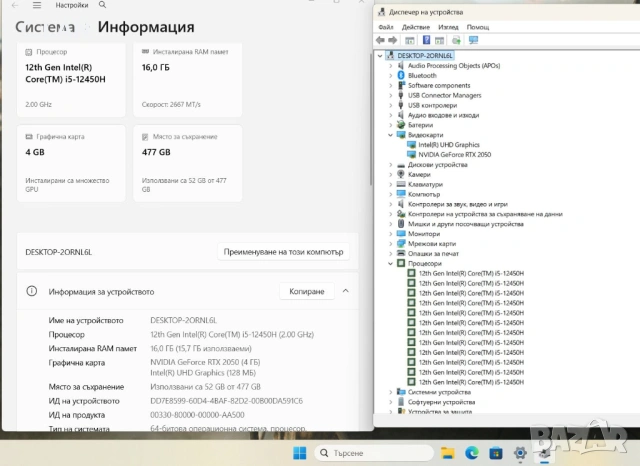Screen dimensions: 640x466
Task: Click the Инсталирана RAM памет card icon
Action: tap(145, 51)
